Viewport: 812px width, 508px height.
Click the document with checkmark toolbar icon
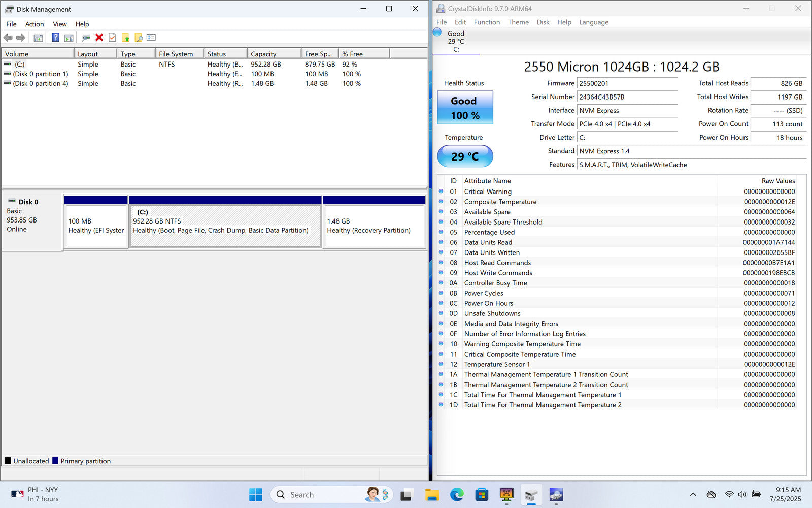pos(112,38)
